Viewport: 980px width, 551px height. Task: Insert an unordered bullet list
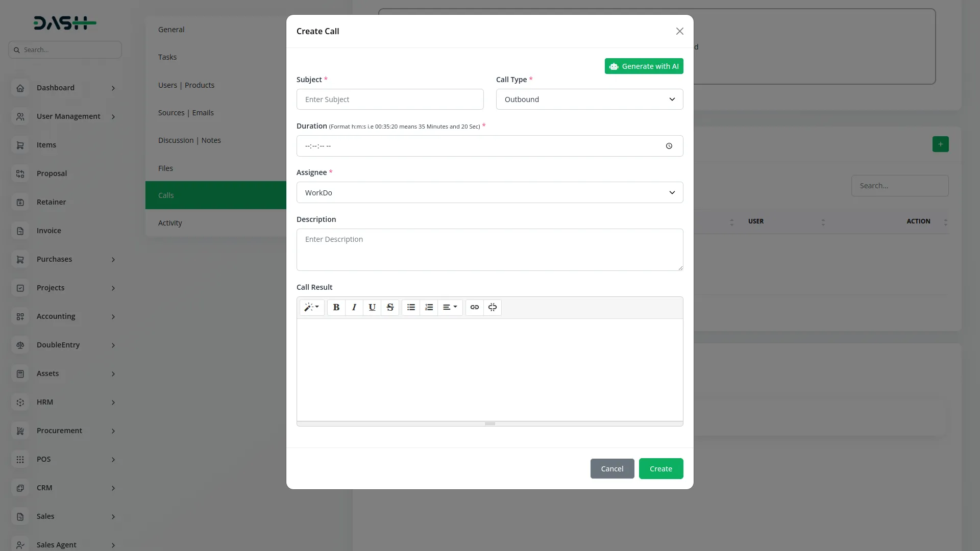pos(411,307)
